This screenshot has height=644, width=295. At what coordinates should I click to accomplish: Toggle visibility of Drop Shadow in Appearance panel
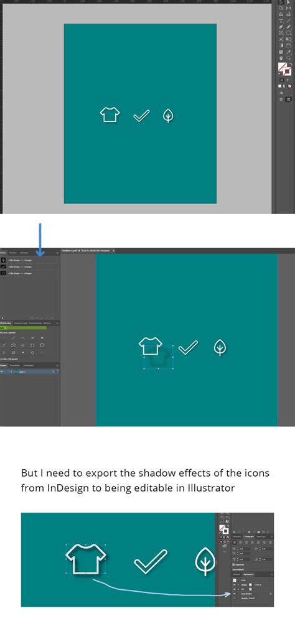coord(234,594)
